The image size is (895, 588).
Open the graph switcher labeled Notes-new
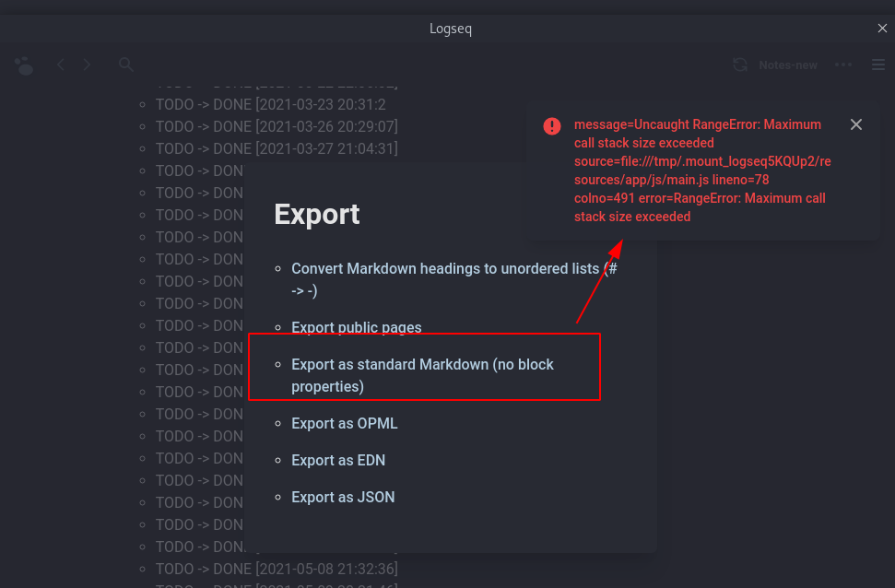pos(788,65)
